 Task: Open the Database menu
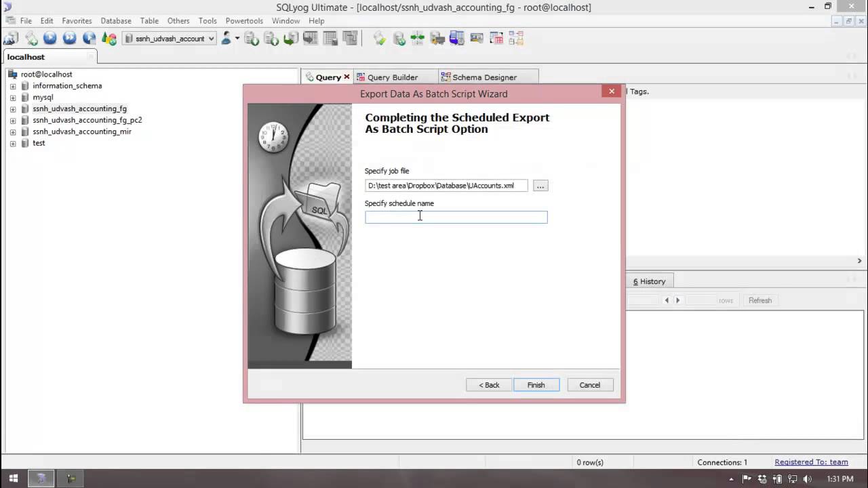(116, 21)
